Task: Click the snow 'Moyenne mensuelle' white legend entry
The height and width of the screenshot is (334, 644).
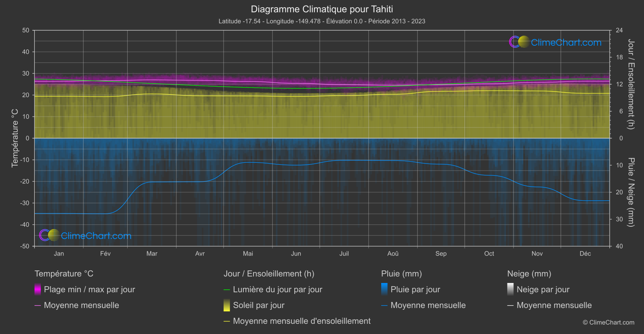Action: tap(549, 305)
